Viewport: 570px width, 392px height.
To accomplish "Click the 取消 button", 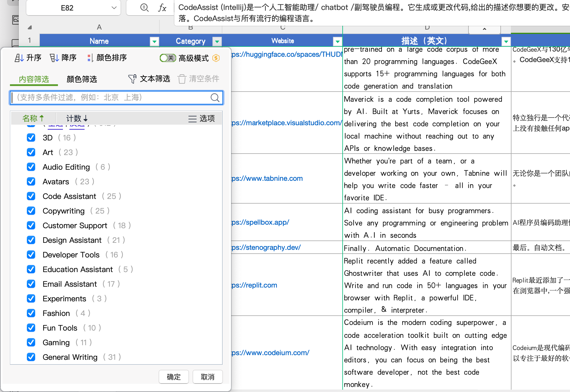I will tap(208, 377).
